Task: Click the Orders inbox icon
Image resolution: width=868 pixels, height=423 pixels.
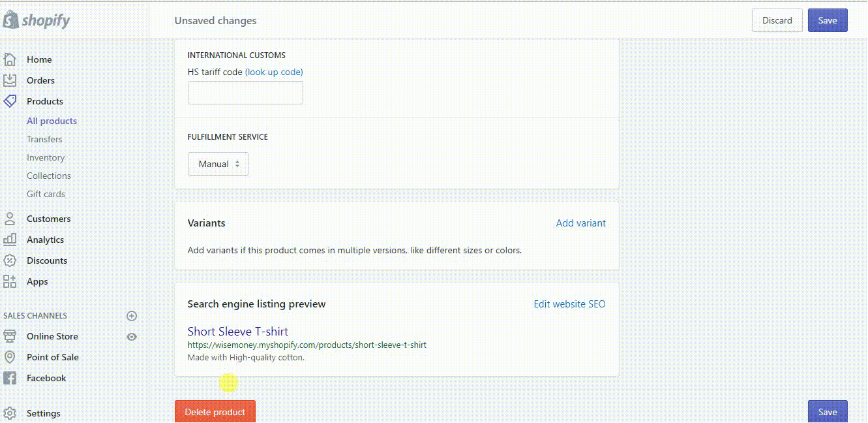Action: (10, 80)
